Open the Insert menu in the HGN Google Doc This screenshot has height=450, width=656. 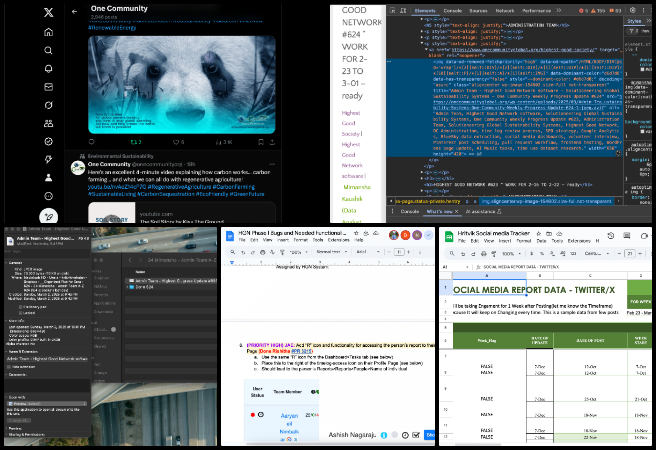click(282, 240)
